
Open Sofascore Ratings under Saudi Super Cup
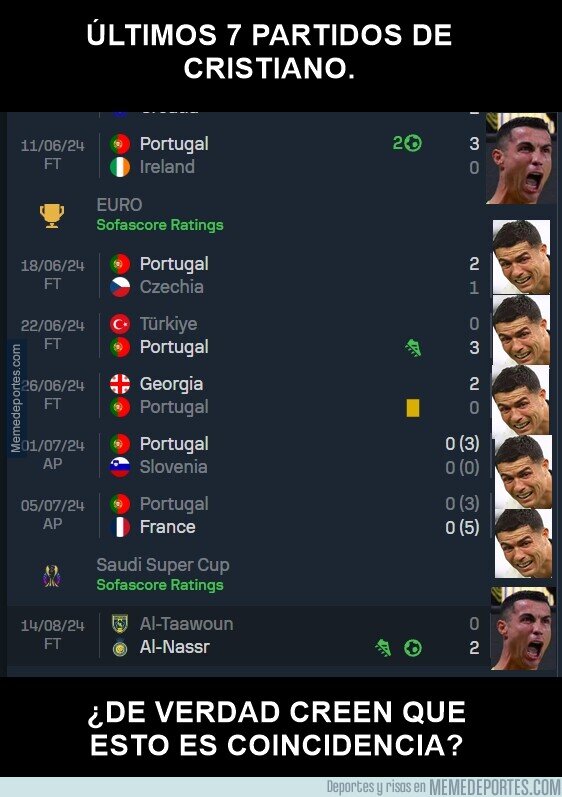coord(160,585)
